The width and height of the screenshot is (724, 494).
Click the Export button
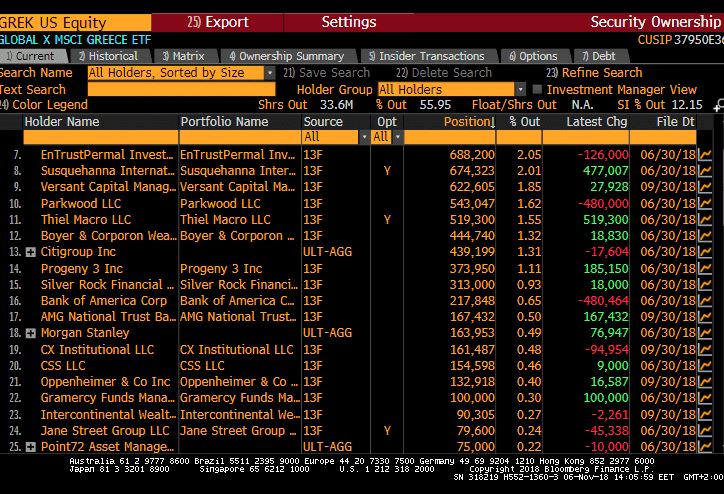217,22
